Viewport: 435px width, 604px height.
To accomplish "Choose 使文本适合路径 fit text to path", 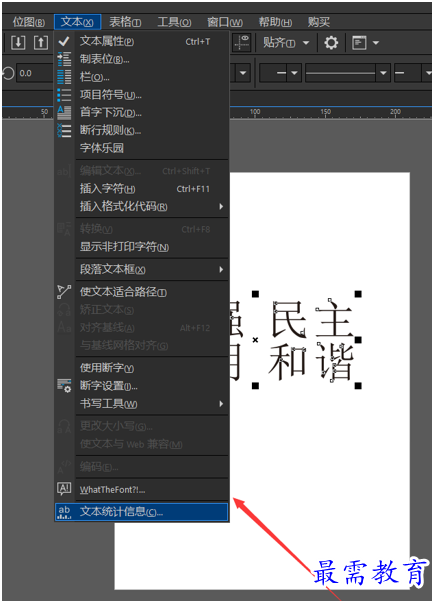I will pyautogui.click(x=142, y=292).
